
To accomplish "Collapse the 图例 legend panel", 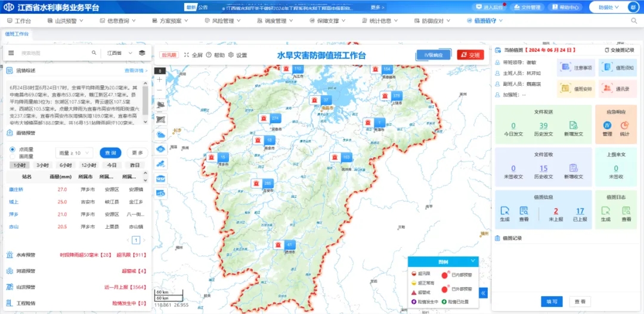I will (x=473, y=260).
